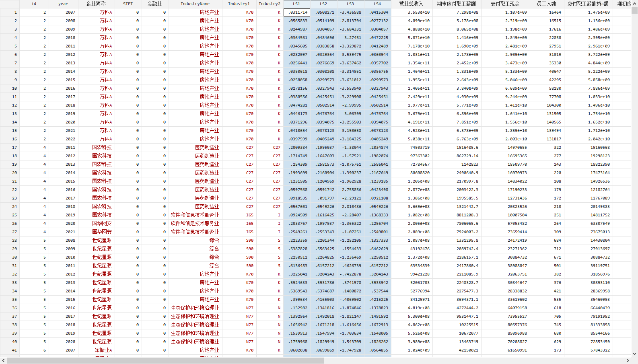Click the revenue cell 43192476

[x=412, y=249]
